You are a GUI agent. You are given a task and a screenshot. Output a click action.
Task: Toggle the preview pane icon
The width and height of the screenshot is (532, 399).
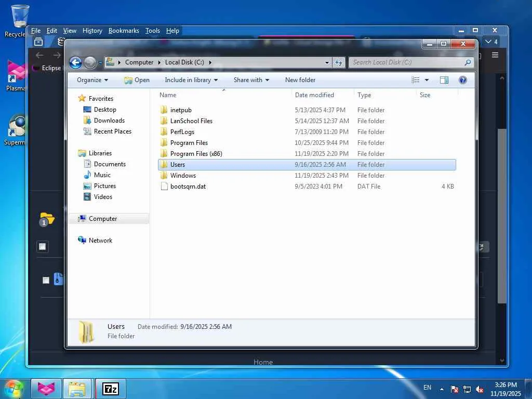[x=444, y=79]
